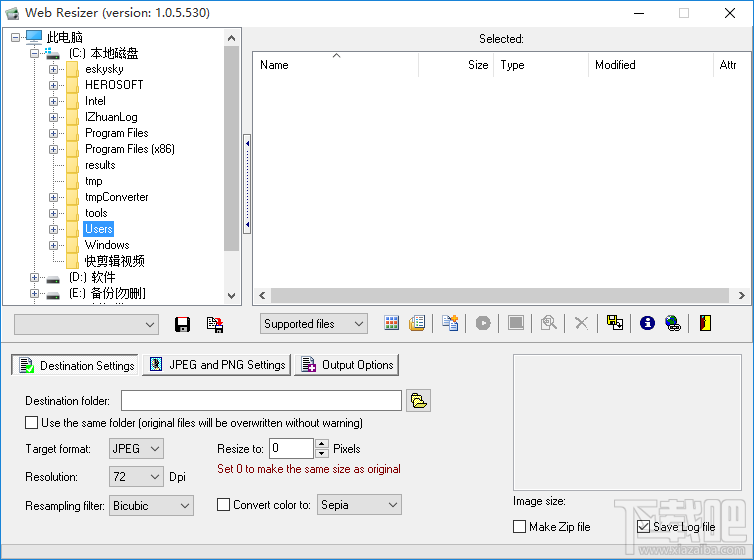Open the Resampling filter Bicubic dropdown
The image size is (754, 560).
click(x=151, y=506)
